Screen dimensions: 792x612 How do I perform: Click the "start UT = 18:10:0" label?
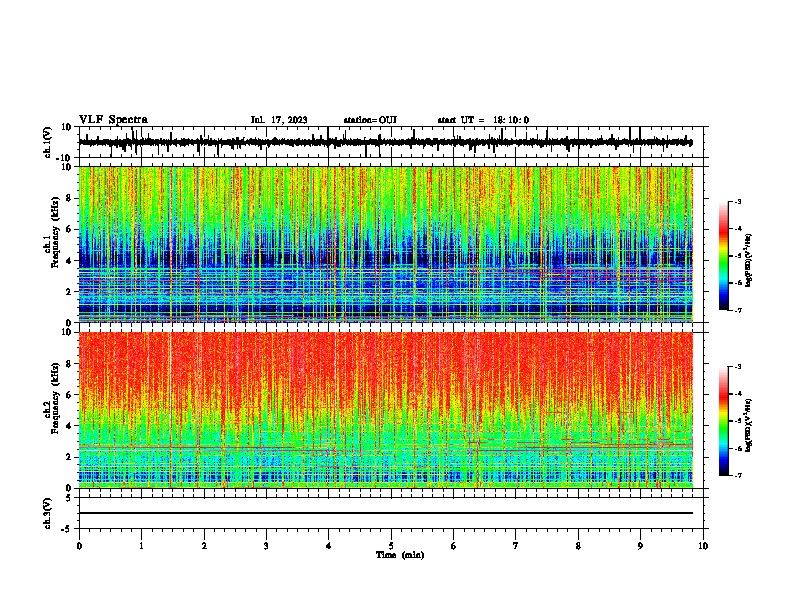(483, 120)
